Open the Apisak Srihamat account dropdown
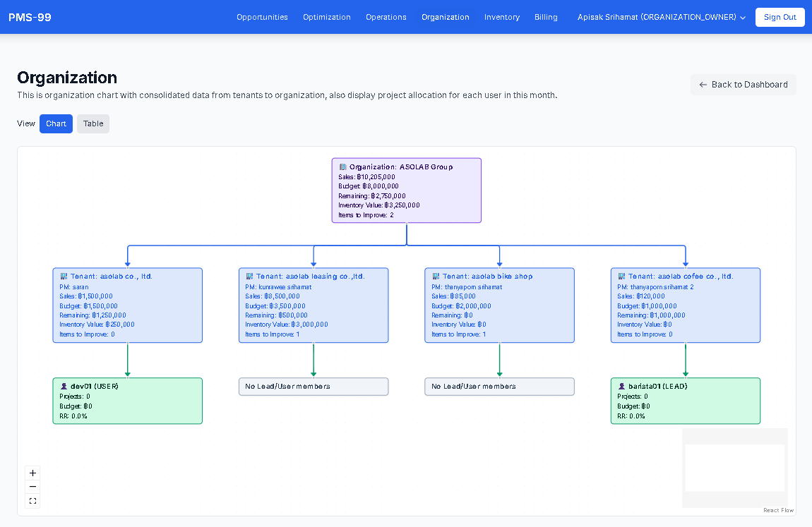This screenshot has width=812, height=527. (661, 17)
